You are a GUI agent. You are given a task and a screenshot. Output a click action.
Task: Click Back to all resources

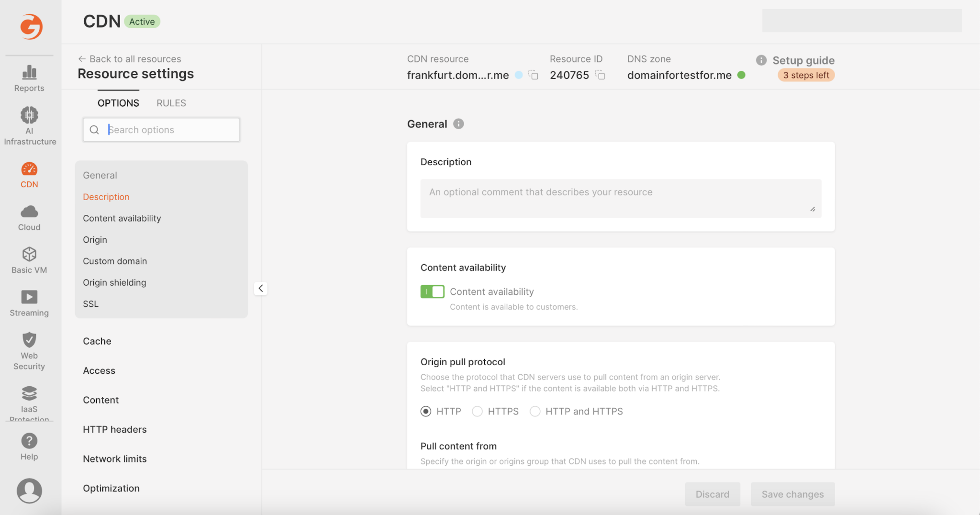pyautogui.click(x=130, y=58)
